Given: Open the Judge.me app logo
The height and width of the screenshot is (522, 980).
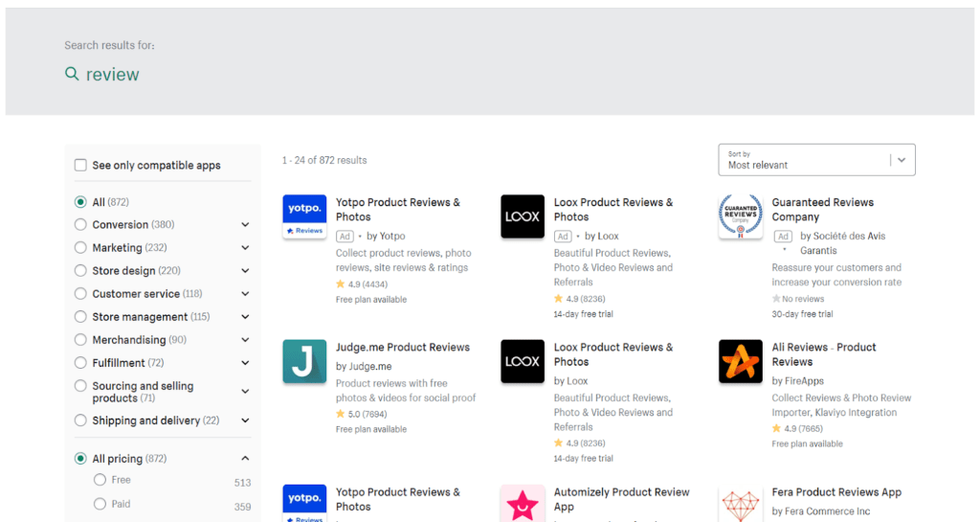Looking at the screenshot, I should [304, 361].
